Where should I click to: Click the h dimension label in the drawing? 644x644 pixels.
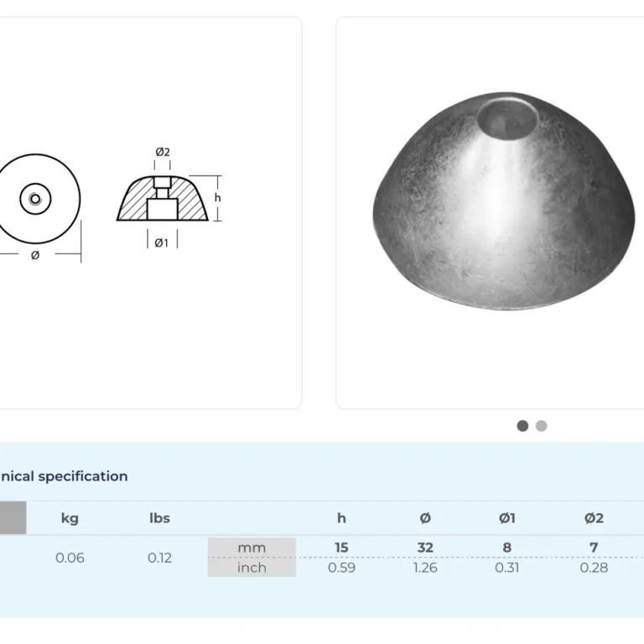[217, 198]
